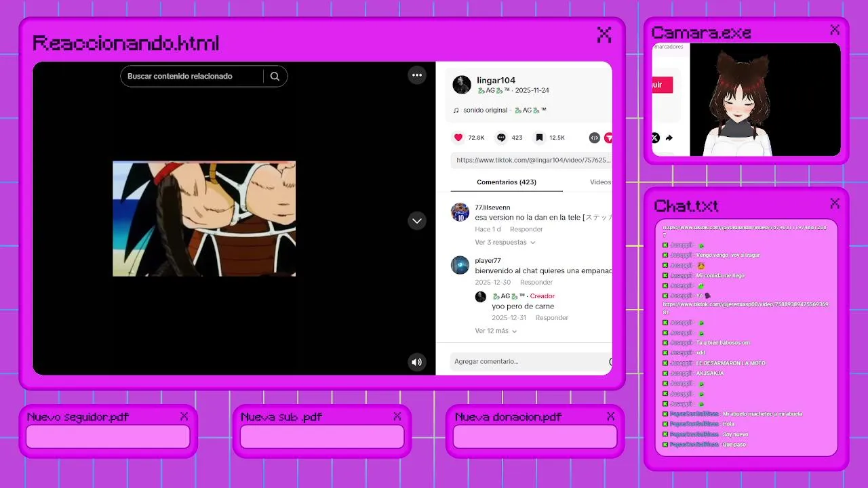Click chat message 'AKJSAKJA'
The width and height of the screenshot is (868, 488).
(x=710, y=373)
